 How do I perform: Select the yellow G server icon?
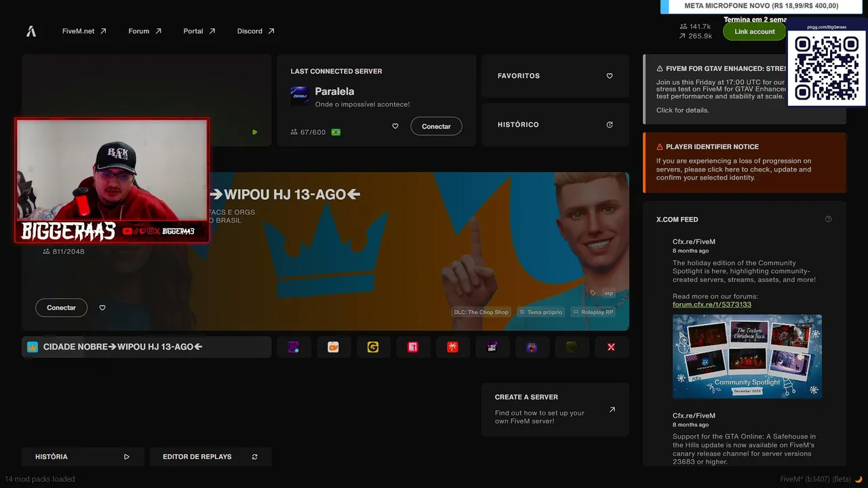[x=373, y=347]
